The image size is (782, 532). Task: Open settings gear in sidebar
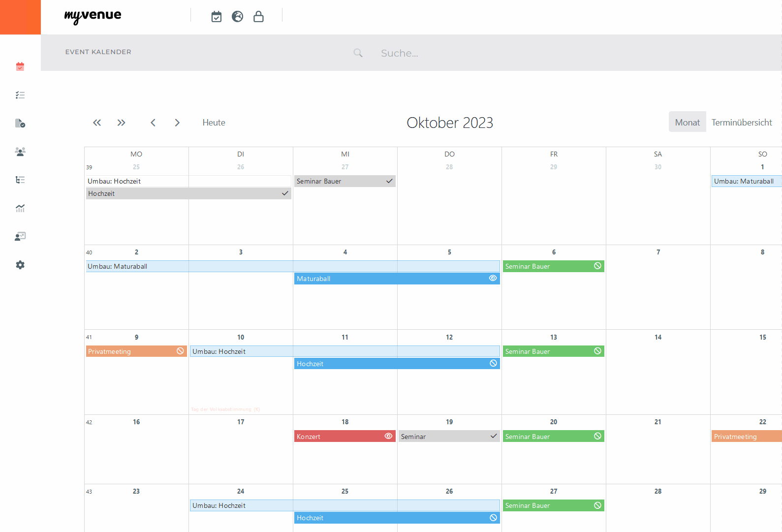pyautogui.click(x=20, y=265)
